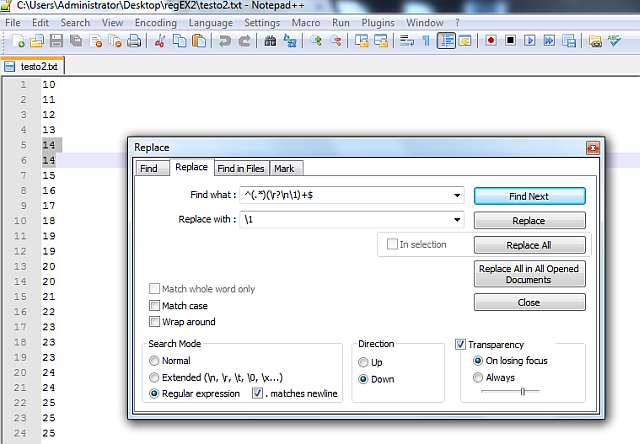Image resolution: width=640 pixels, height=444 pixels.
Task: Select the testo2.txt document tab
Action: click(x=33, y=67)
